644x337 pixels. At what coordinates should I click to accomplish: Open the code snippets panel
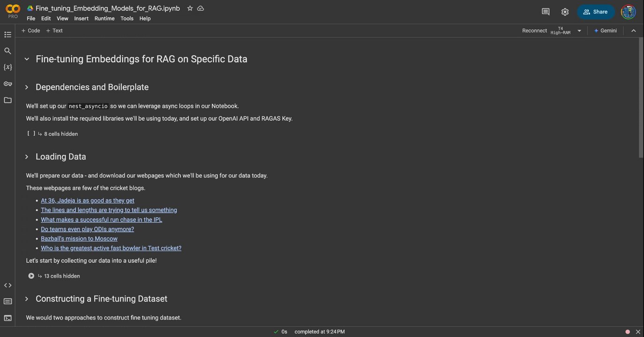[x=7, y=285]
